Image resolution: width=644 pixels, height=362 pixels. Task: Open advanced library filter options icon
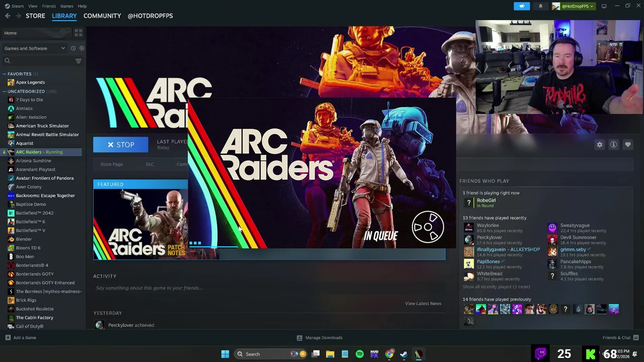78,61
